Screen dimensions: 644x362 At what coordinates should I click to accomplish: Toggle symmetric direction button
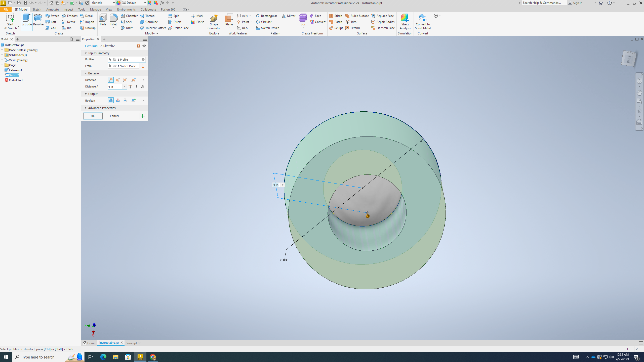coord(125,79)
